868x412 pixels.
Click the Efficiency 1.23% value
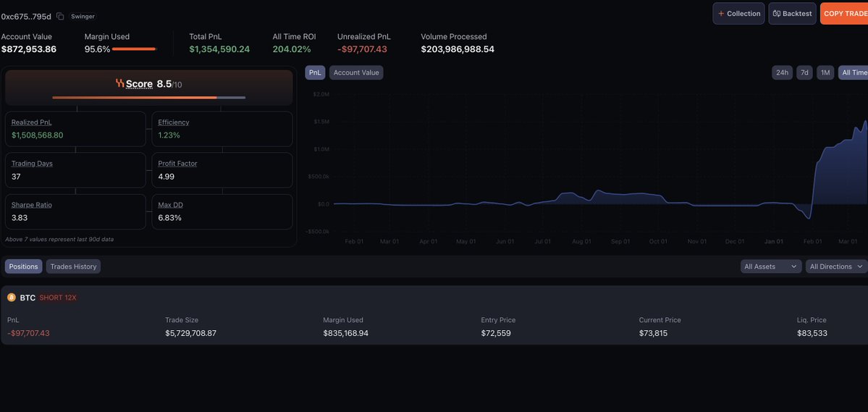tap(169, 135)
